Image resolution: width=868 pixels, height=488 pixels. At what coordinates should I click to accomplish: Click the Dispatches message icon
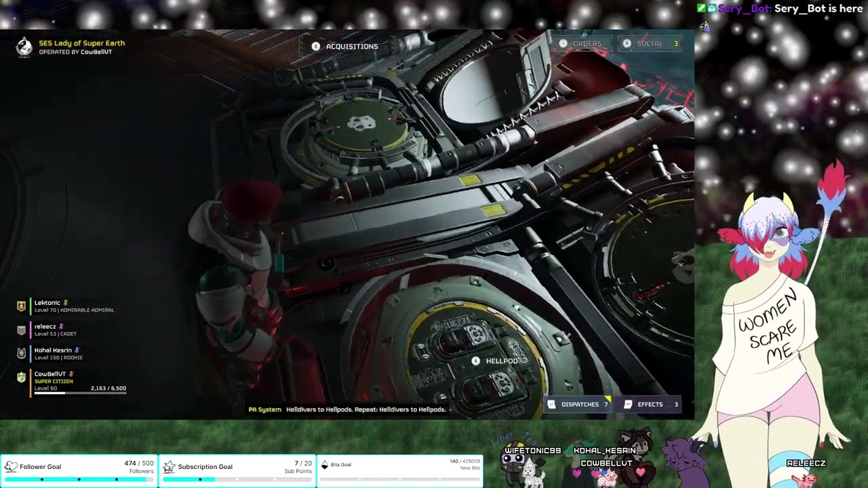coord(551,404)
